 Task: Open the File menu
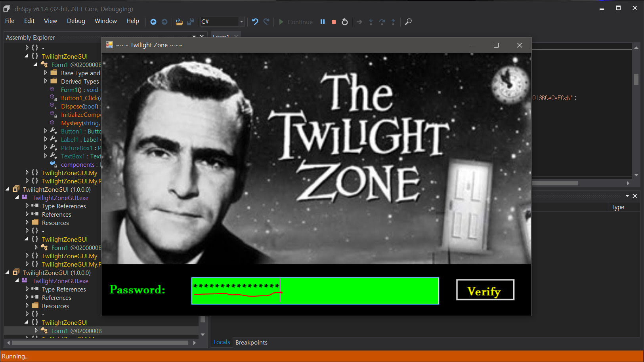click(x=10, y=21)
